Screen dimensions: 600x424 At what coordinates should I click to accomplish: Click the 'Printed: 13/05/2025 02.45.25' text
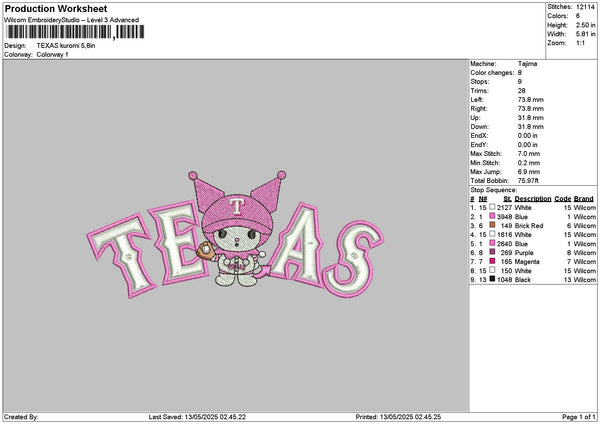(x=398, y=417)
